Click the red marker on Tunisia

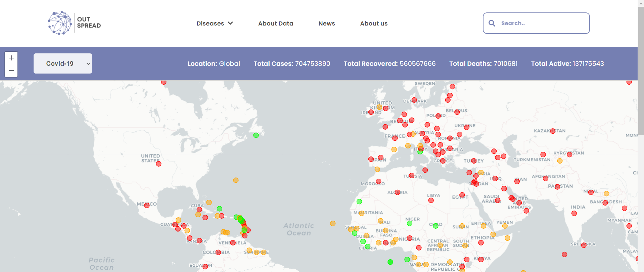(x=412, y=176)
